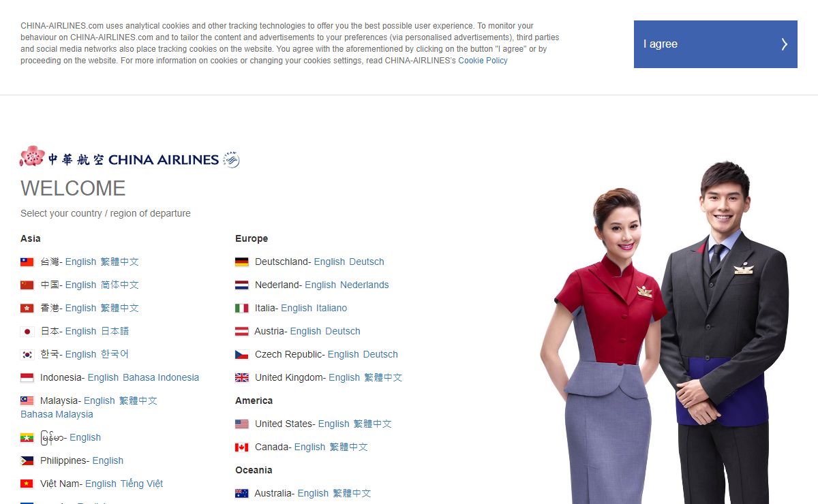Select 繁體中文 for 台灣
Viewport: 818px width, 504px height.
[x=120, y=262]
